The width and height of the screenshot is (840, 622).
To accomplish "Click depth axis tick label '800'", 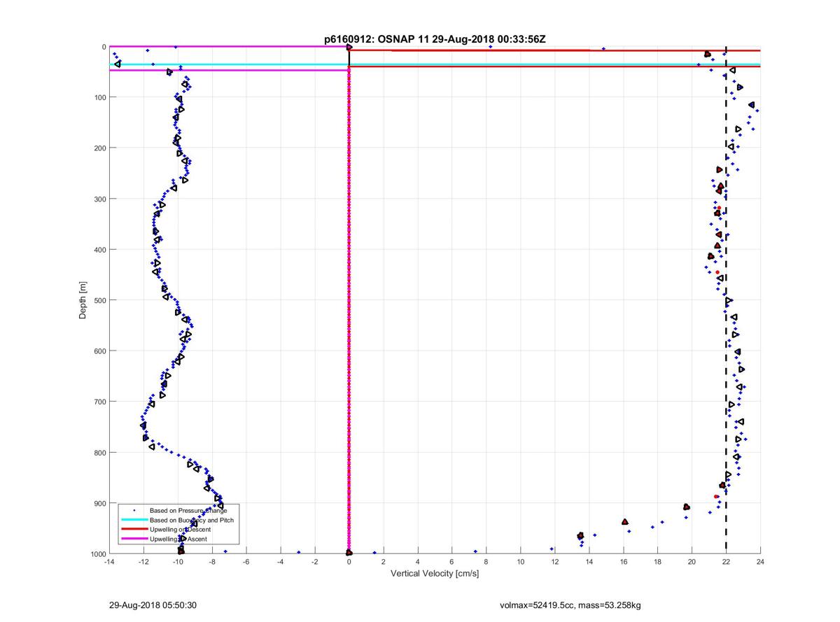I will pyautogui.click(x=101, y=453).
